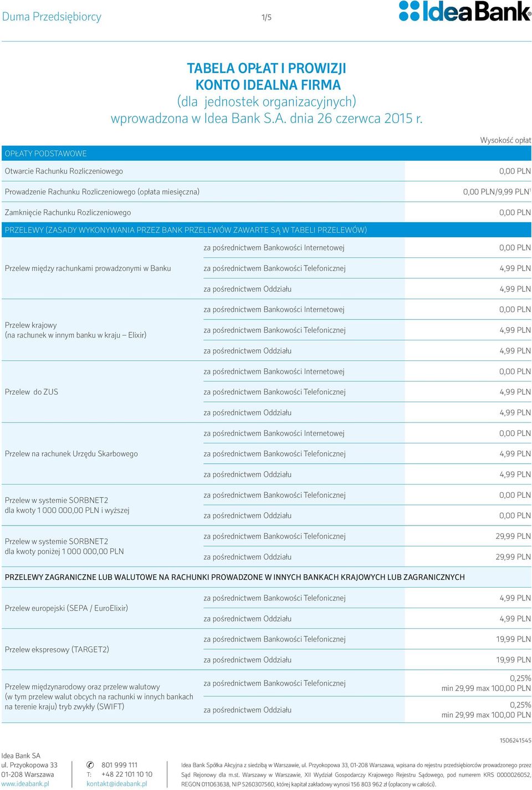This screenshot has height=790, width=532.
Task: Click the document number 1506241545
Action: tap(515, 741)
